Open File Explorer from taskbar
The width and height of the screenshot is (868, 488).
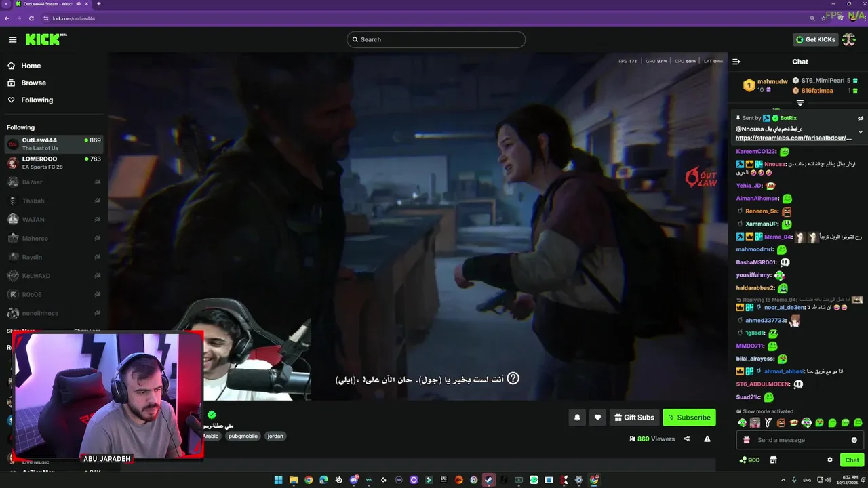click(294, 480)
